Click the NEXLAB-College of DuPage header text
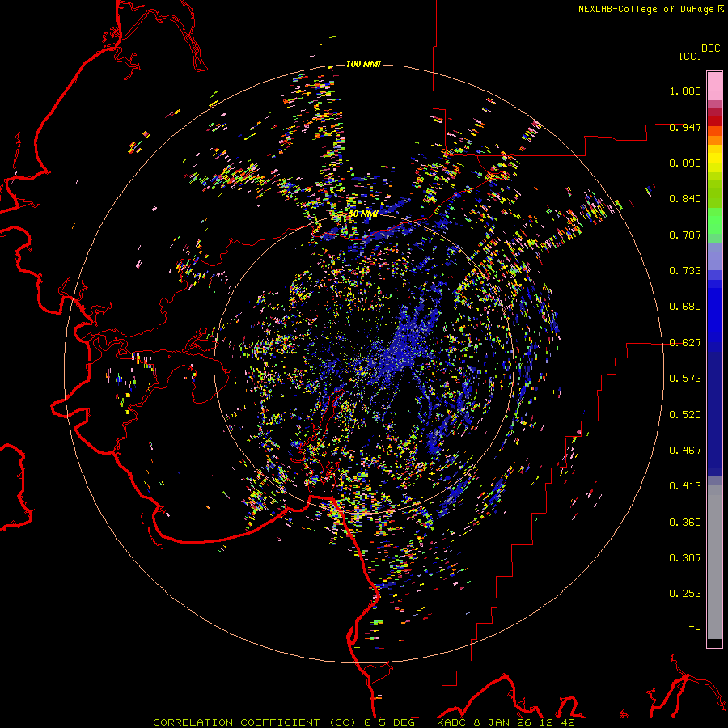 (x=650, y=9)
